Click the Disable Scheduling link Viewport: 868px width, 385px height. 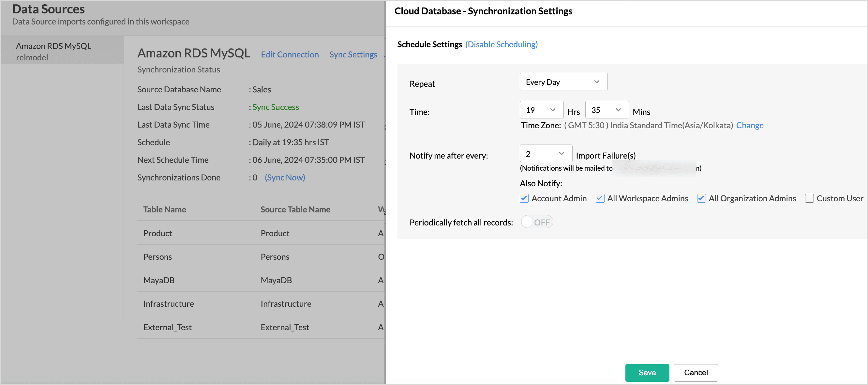[x=501, y=44]
